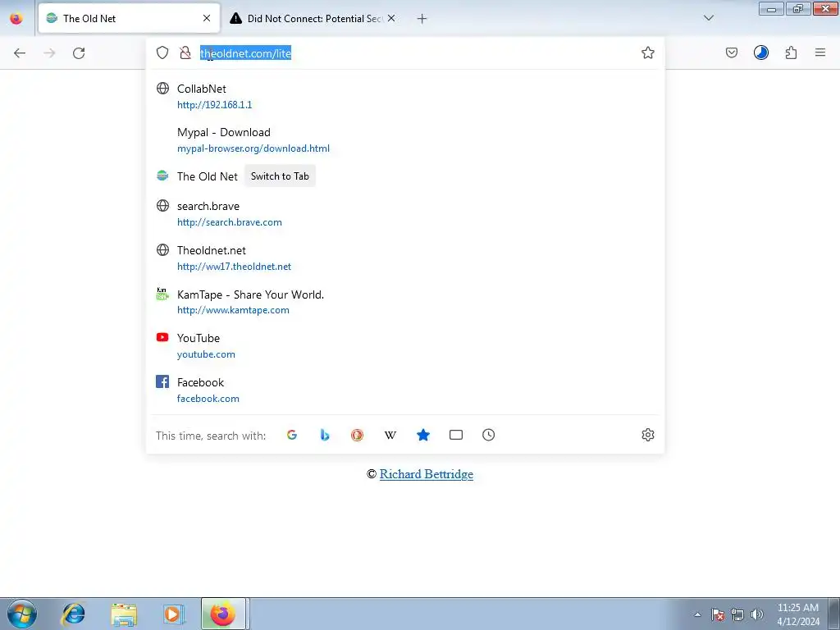The height and width of the screenshot is (630, 840).
Task: Open the http://www.kamtape.com URL
Action: [233, 310]
